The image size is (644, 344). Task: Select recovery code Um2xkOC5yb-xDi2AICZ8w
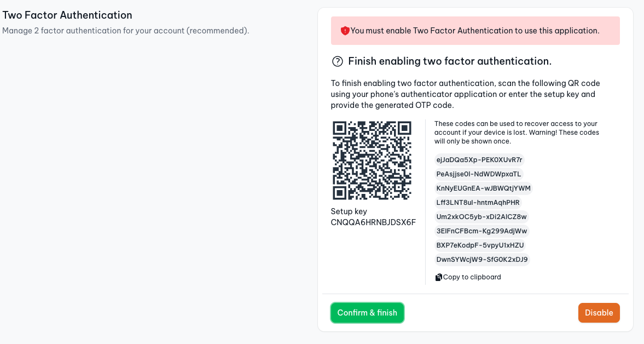pos(481,217)
